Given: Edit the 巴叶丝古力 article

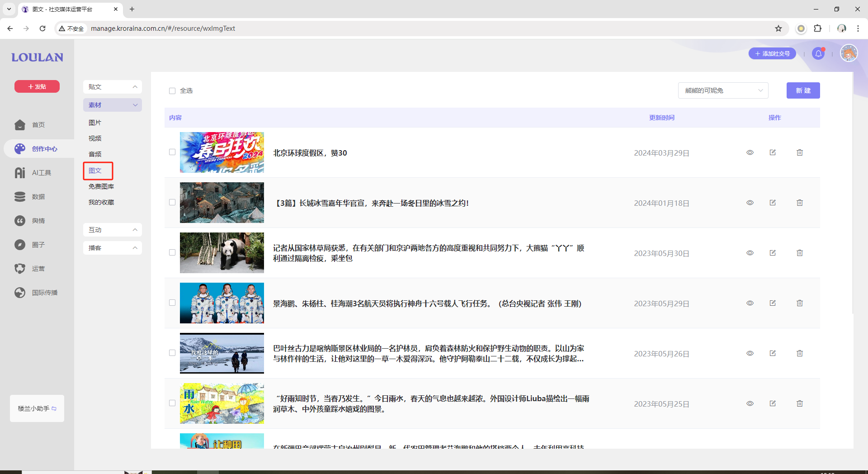Looking at the screenshot, I should click(x=773, y=353).
